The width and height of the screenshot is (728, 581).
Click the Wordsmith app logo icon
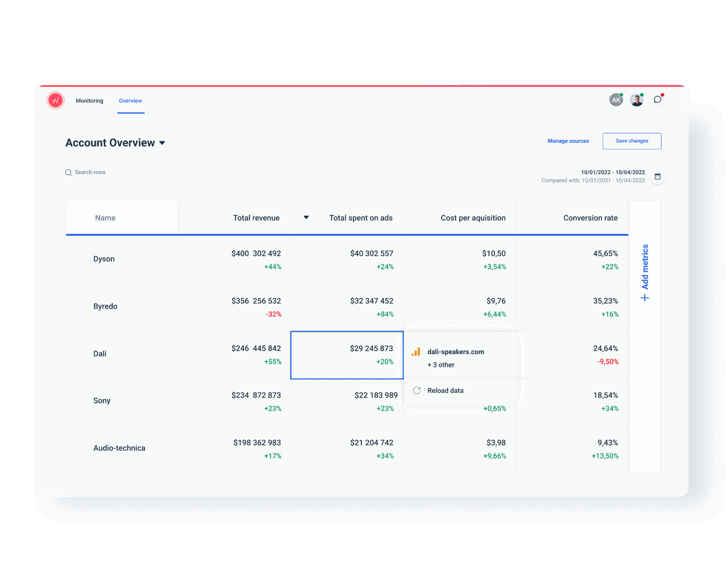point(55,100)
